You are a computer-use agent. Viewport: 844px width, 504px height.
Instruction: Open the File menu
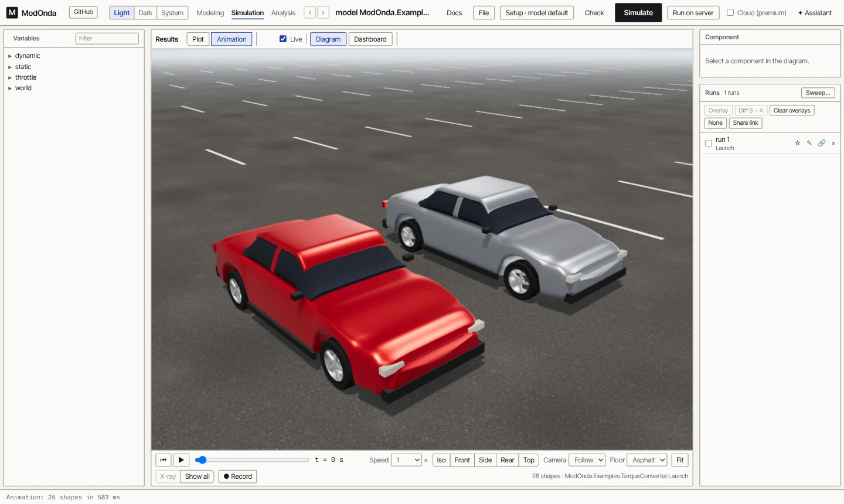click(484, 13)
